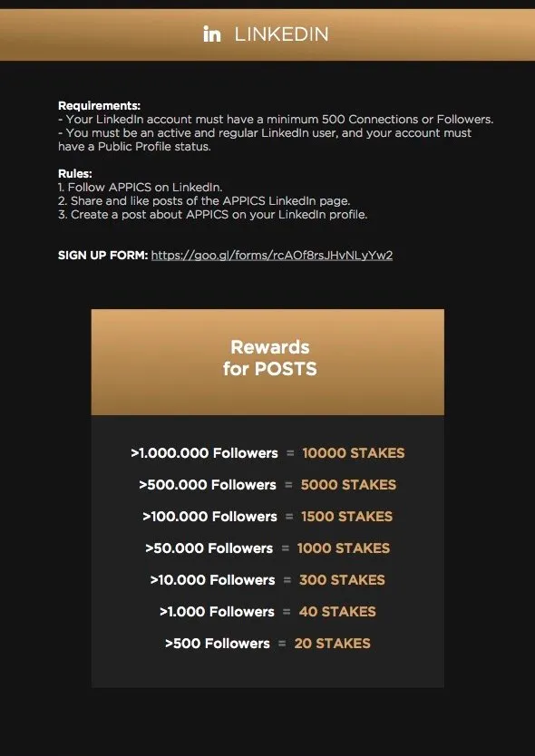Viewport: 535px width, 756px height.
Task: Click the LINKEDIN header title text
Action: click(281, 34)
